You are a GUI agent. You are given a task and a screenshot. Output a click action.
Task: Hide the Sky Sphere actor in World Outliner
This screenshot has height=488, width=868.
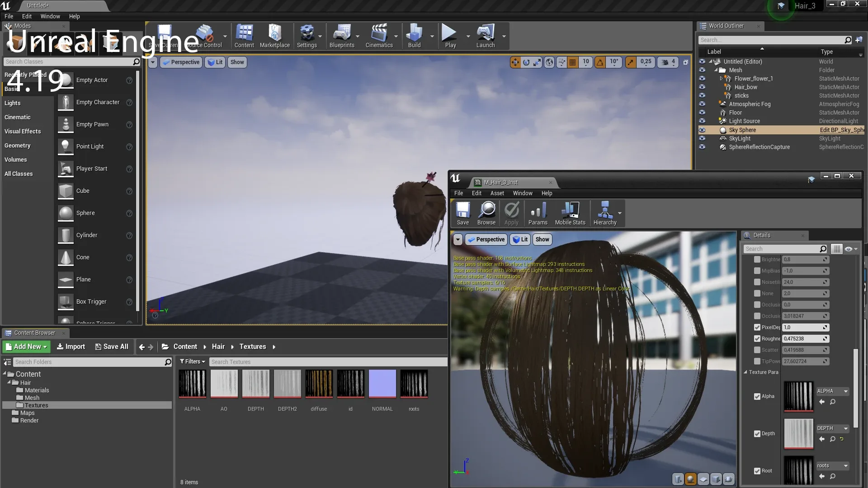tap(702, 130)
